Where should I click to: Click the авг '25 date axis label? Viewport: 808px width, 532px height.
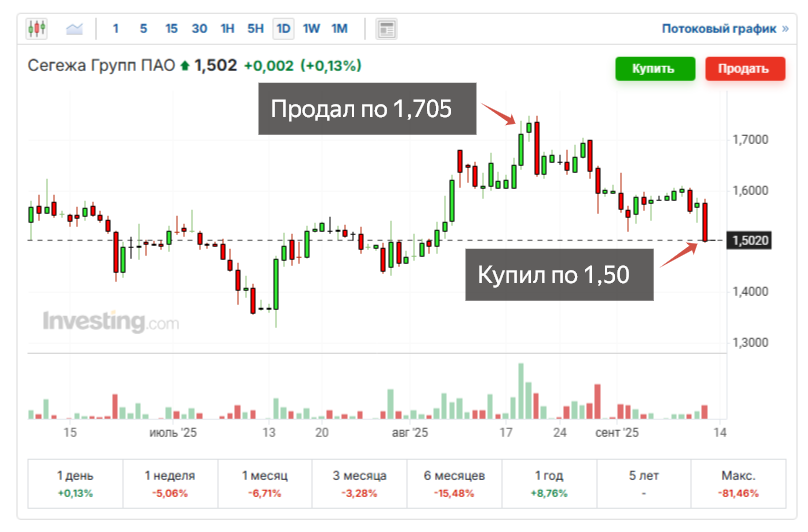pyautogui.click(x=410, y=433)
